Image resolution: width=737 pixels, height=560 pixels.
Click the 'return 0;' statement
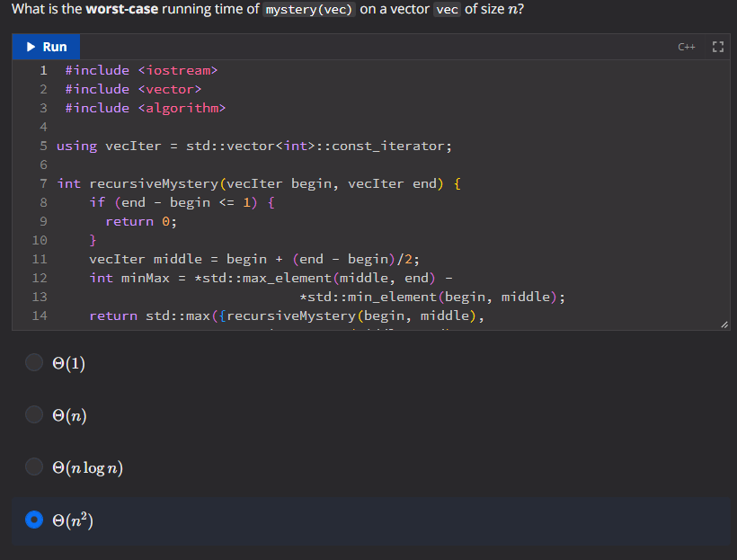coord(141,221)
